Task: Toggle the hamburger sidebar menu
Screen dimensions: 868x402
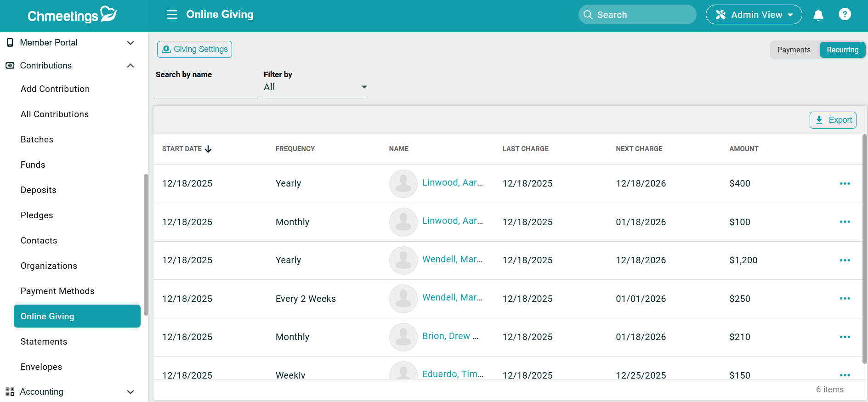Action: [x=172, y=15]
